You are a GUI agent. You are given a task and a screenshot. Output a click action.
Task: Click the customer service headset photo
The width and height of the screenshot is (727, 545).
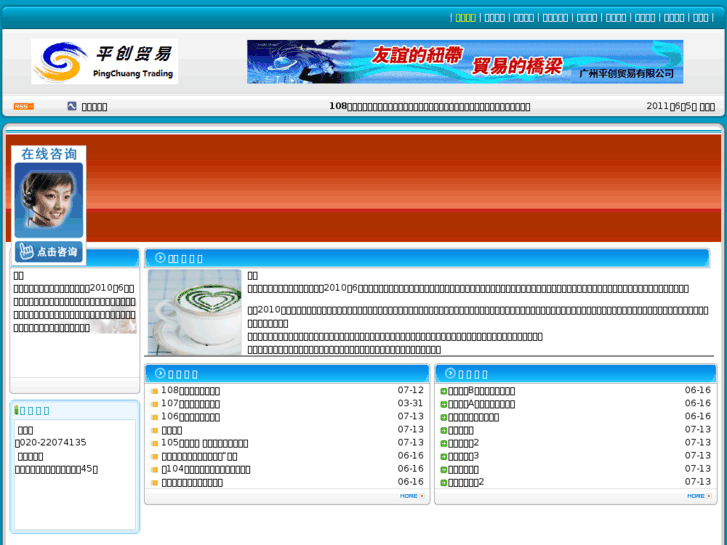pyautogui.click(x=49, y=200)
